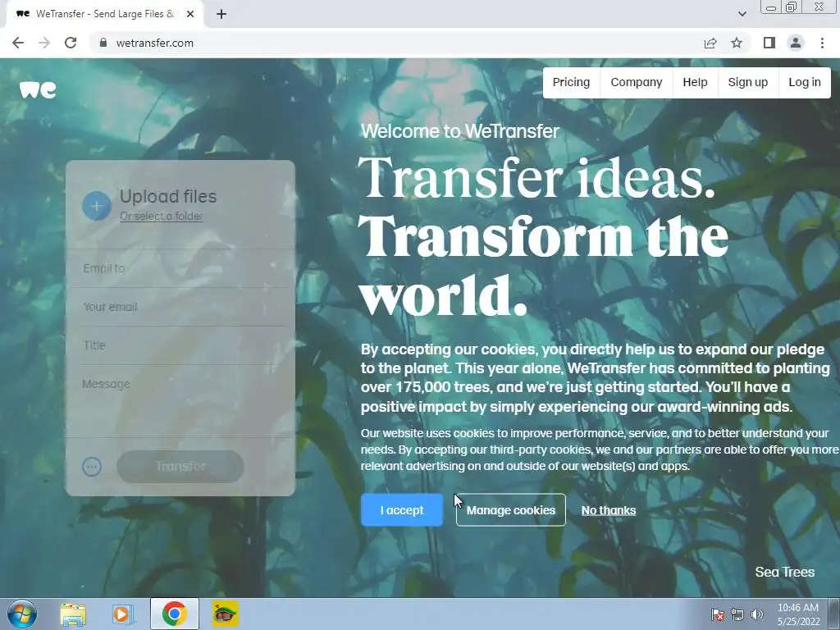Click the volume speaker tray icon

[x=757, y=614]
